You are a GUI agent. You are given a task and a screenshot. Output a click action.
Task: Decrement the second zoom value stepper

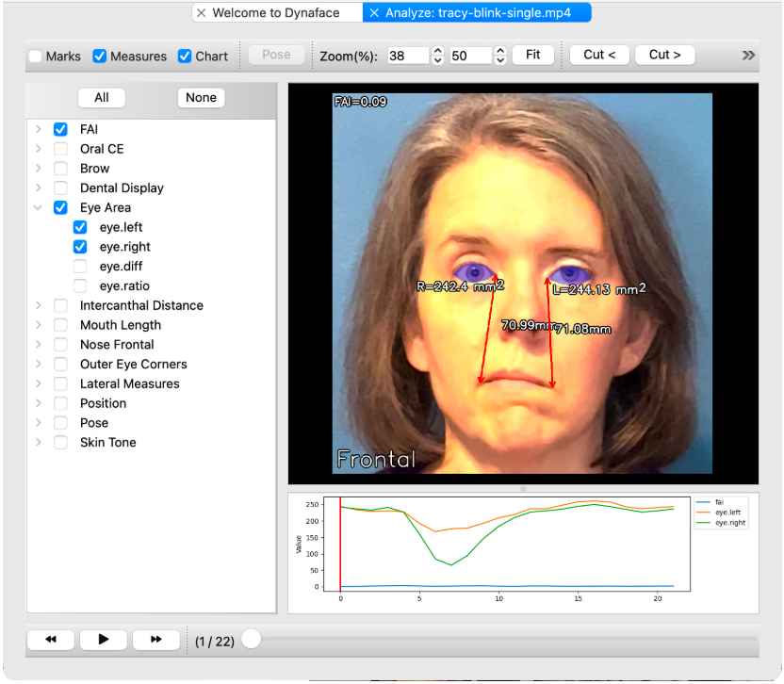500,60
